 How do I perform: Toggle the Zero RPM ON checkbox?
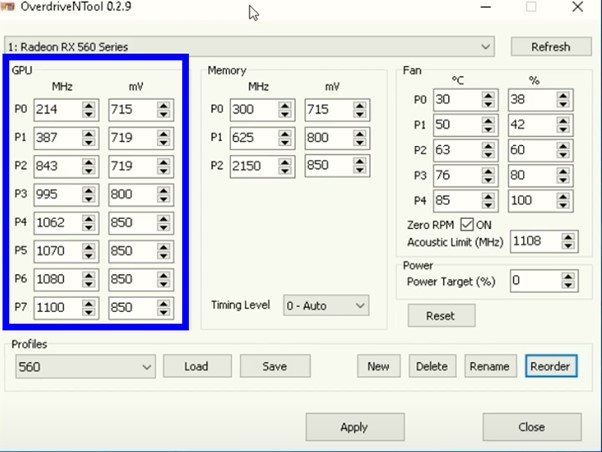466,224
